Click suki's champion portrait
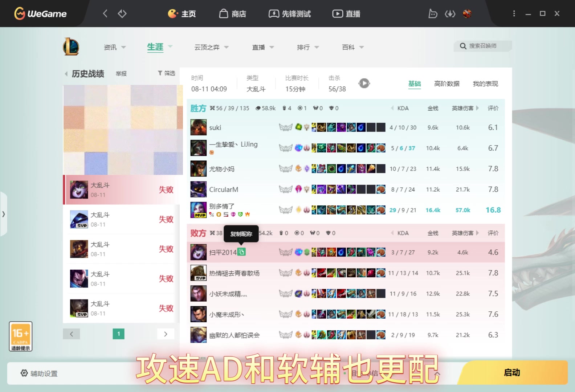 click(x=199, y=127)
